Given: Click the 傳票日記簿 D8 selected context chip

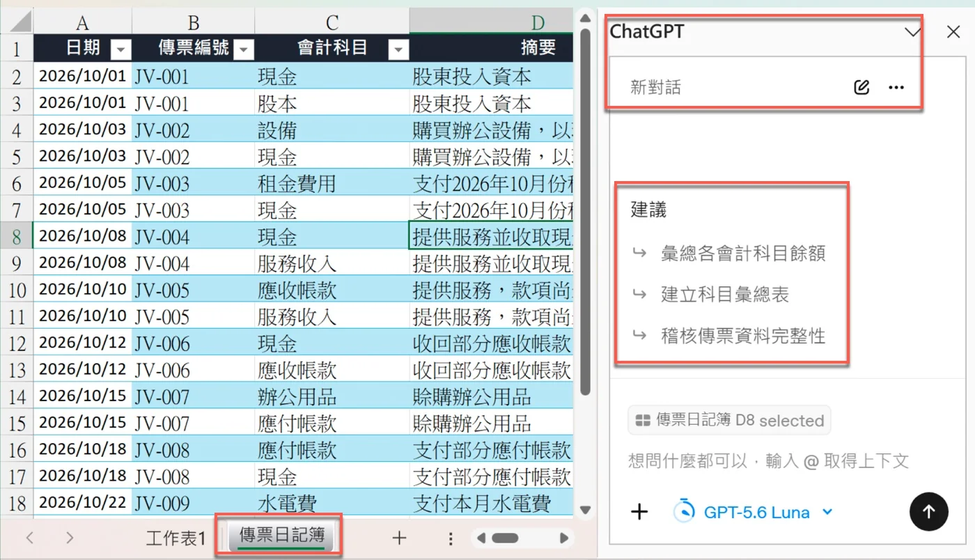Looking at the screenshot, I should coord(729,420).
